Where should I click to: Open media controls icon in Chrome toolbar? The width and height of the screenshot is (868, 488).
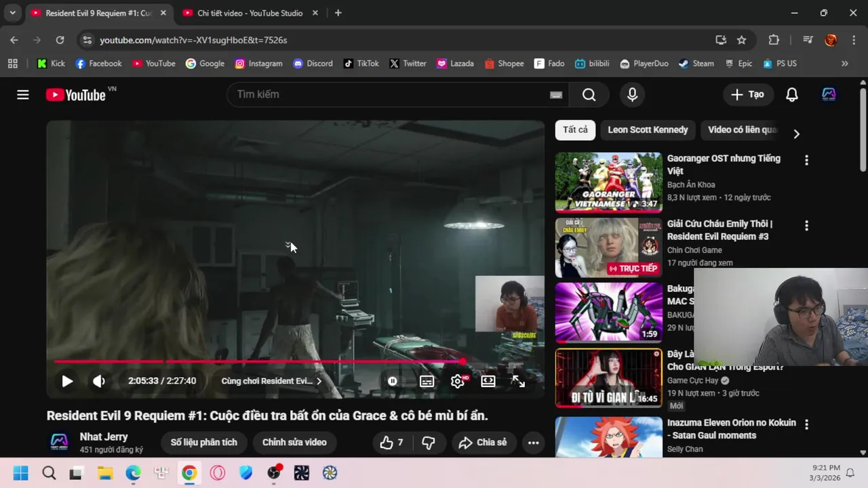807,40
